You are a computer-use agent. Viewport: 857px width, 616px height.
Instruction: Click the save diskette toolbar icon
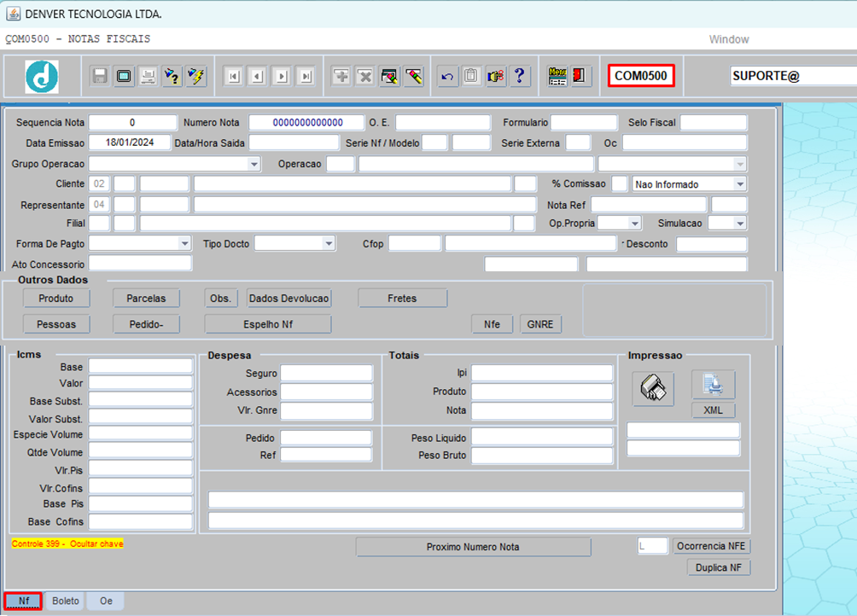pos(100,76)
